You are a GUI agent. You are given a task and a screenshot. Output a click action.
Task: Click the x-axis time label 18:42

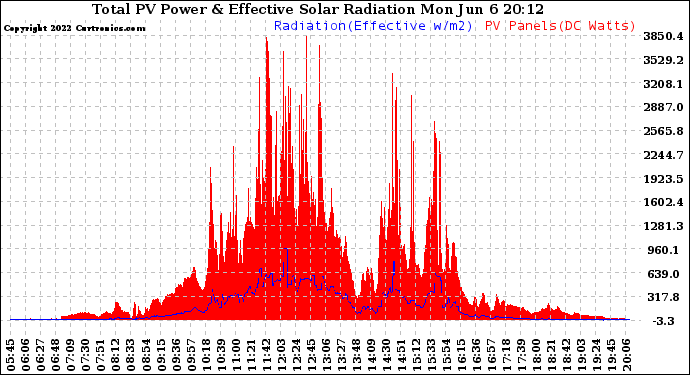[x=566, y=355]
